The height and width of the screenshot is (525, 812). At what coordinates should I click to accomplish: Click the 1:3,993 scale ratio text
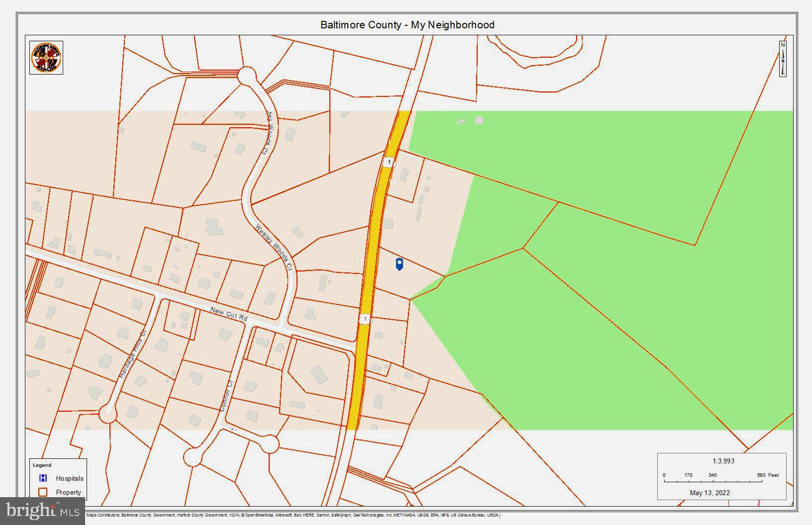[x=723, y=461]
